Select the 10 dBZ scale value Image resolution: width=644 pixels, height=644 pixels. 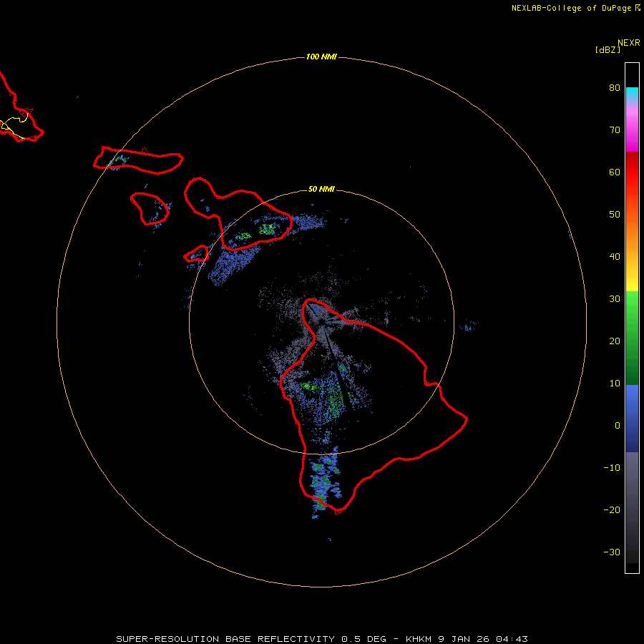[x=615, y=384]
